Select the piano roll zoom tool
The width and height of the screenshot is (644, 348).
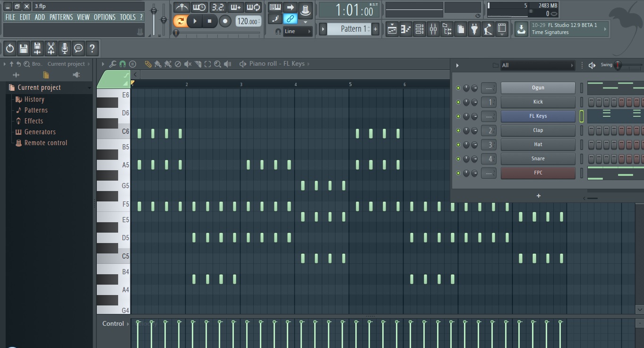pyautogui.click(x=217, y=64)
